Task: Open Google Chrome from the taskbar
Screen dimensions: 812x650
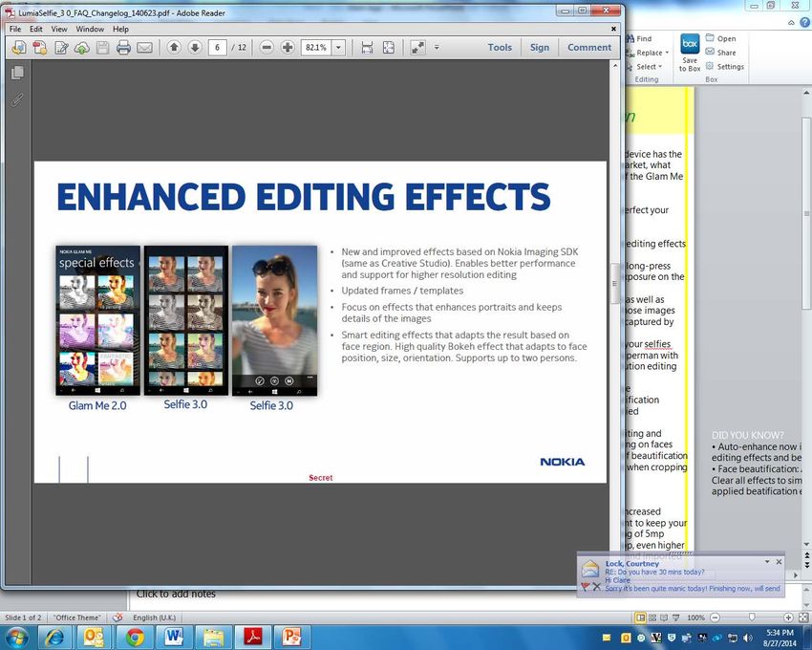Action: pos(134,637)
